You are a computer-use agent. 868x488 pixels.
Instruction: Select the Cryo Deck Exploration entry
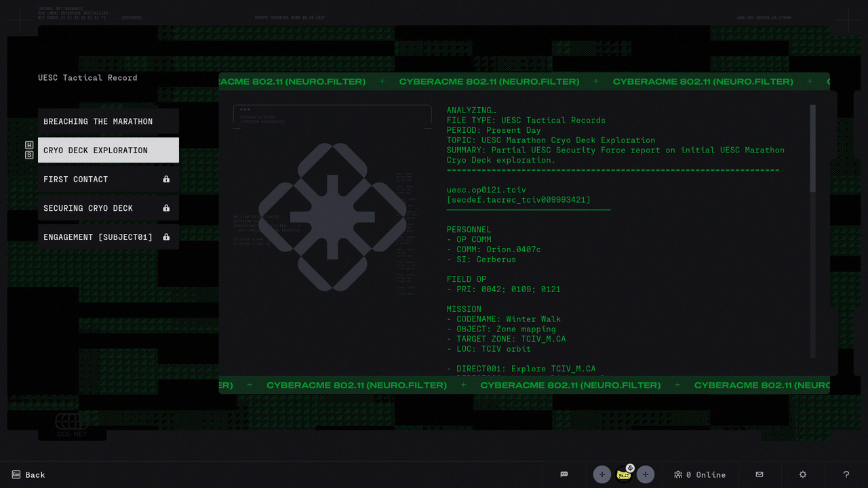108,150
